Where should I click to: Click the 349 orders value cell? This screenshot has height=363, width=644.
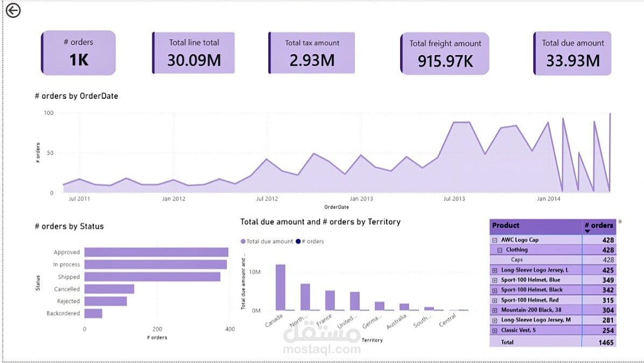[608, 280]
